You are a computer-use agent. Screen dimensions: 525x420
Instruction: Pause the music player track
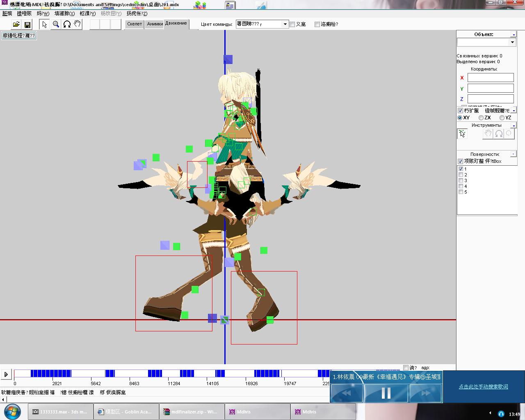point(386,393)
